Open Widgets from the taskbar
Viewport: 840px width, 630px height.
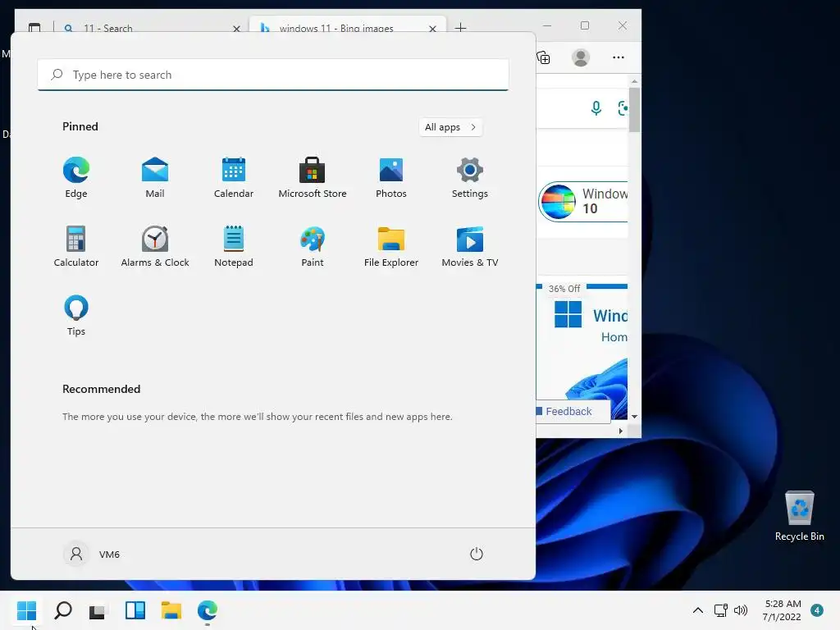135,610
